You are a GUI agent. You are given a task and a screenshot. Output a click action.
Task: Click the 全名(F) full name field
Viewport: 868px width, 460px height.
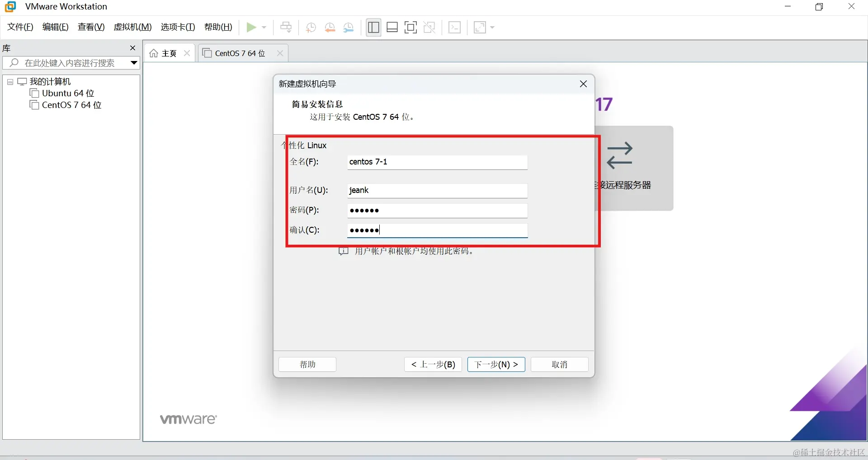coord(437,162)
